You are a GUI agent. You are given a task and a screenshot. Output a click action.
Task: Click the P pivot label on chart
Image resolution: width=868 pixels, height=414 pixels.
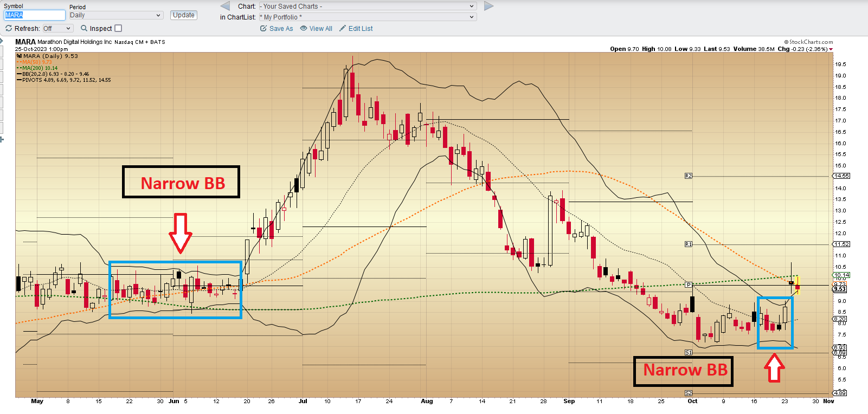point(689,284)
